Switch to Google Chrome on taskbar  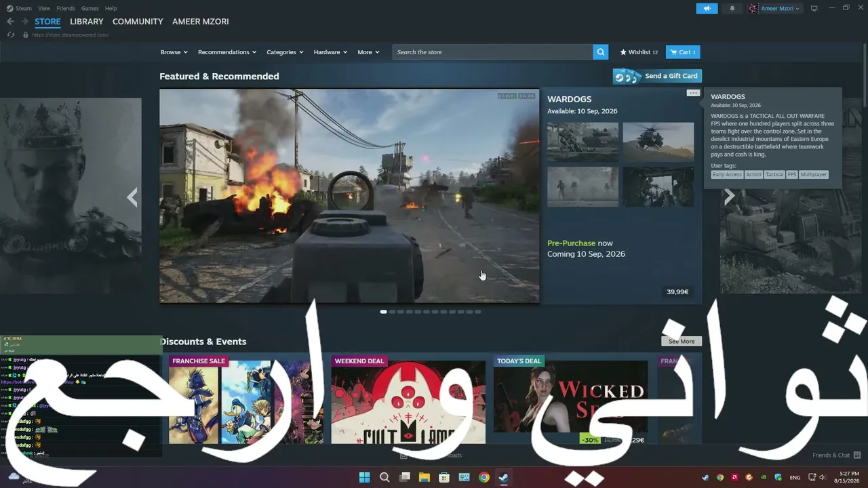coord(484,477)
